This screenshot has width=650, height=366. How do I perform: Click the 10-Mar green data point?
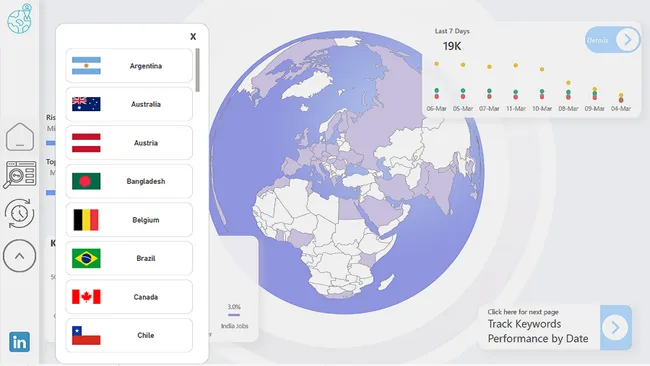(542, 91)
